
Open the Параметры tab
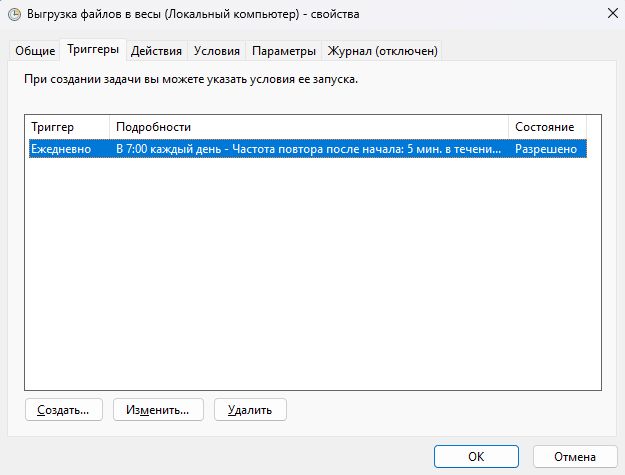[284, 51]
